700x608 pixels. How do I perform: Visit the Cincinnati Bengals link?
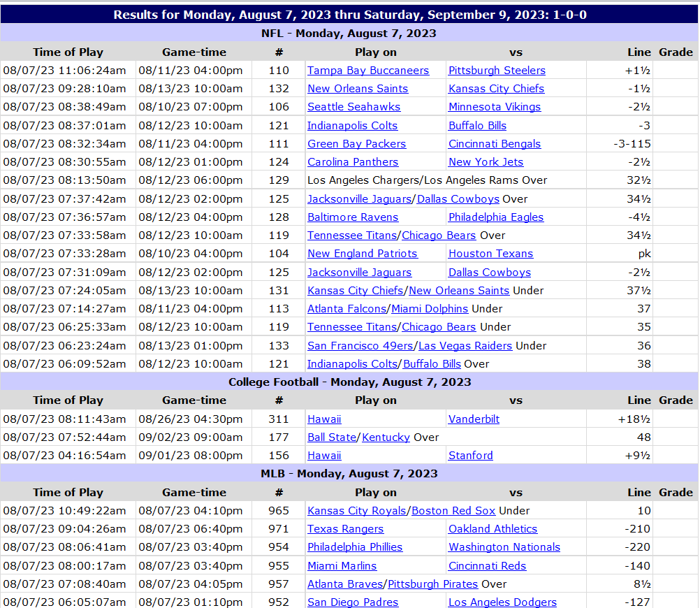tap(495, 144)
